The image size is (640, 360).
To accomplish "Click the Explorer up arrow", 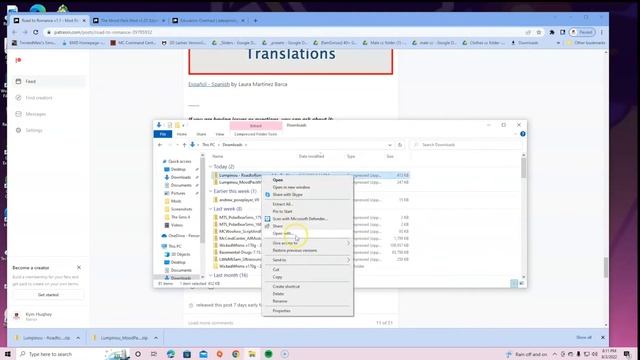I will [184, 145].
